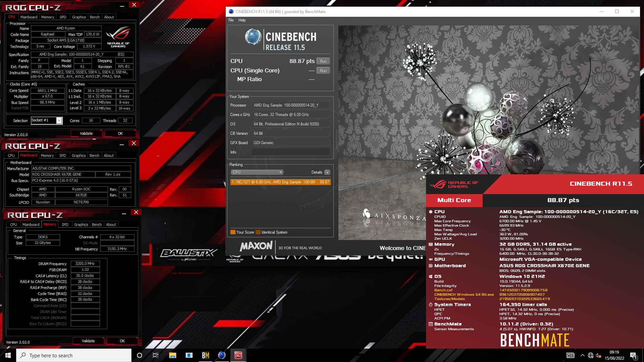Open the Windows Start menu
Screen dimensions: 644x362
coord(8,355)
